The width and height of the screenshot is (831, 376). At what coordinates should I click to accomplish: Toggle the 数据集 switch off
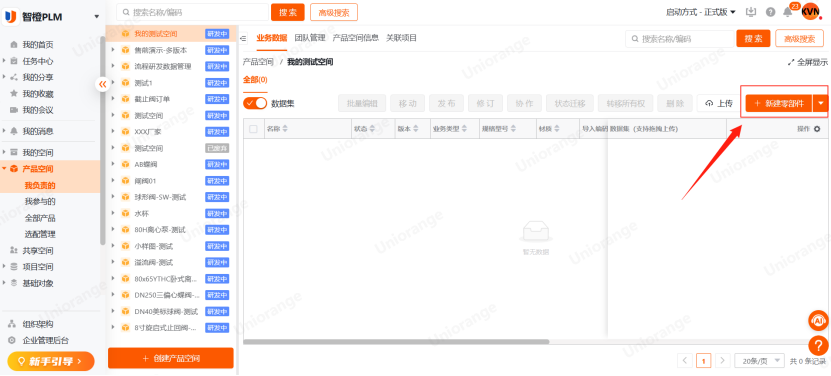[x=255, y=103]
